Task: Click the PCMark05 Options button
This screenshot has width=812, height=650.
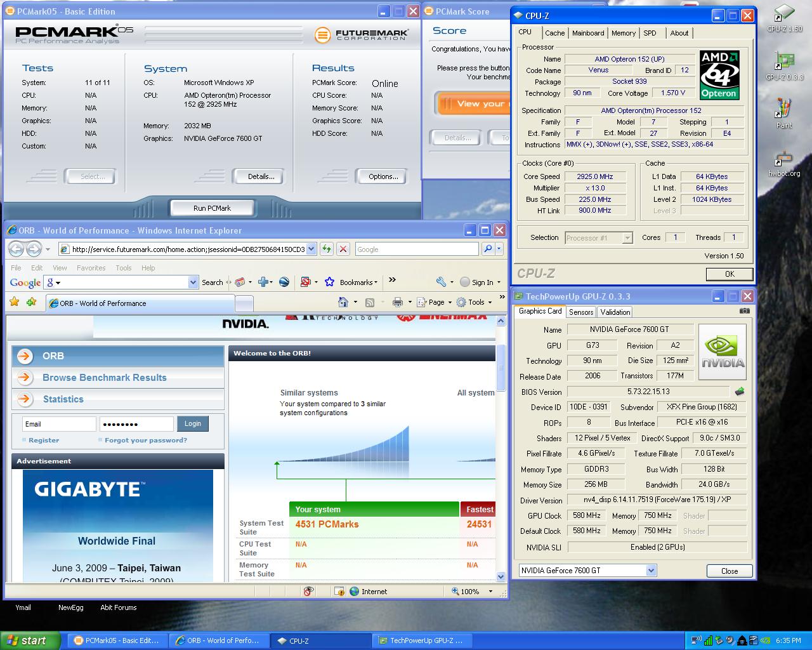Action: [x=383, y=176]
